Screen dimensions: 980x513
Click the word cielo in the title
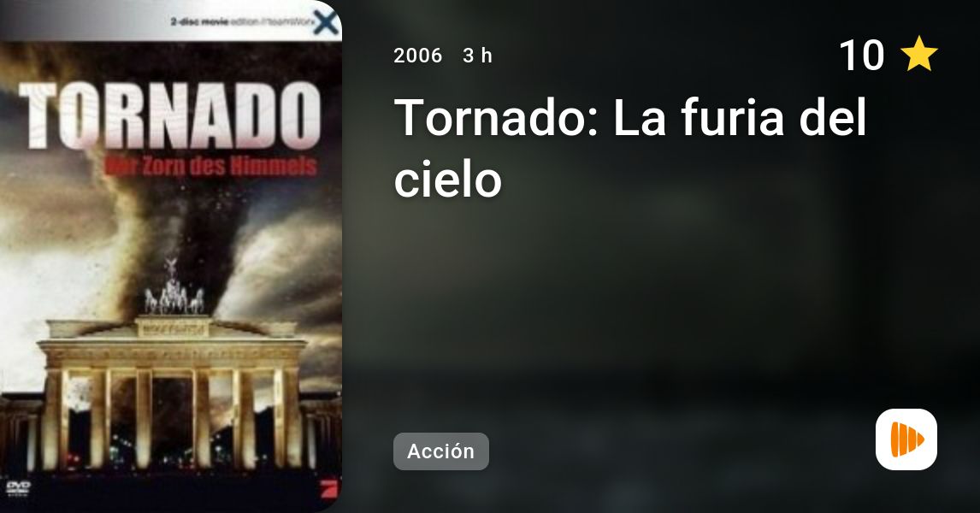(x=447, y=180)
